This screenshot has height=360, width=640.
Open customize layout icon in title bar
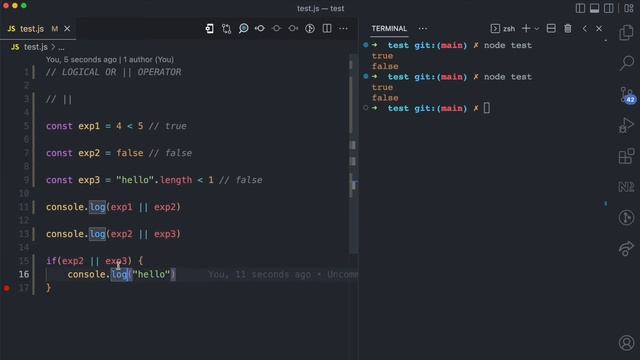[629, 8]
